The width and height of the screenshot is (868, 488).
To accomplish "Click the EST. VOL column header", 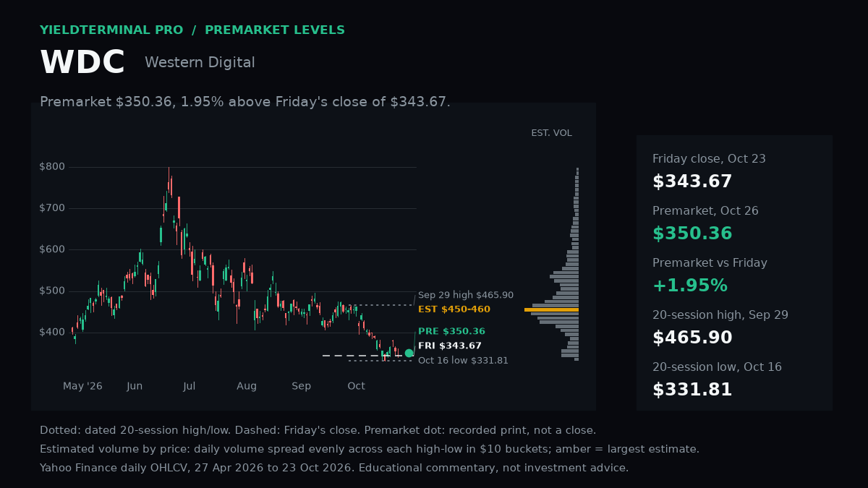I will (x=551, y=133).
